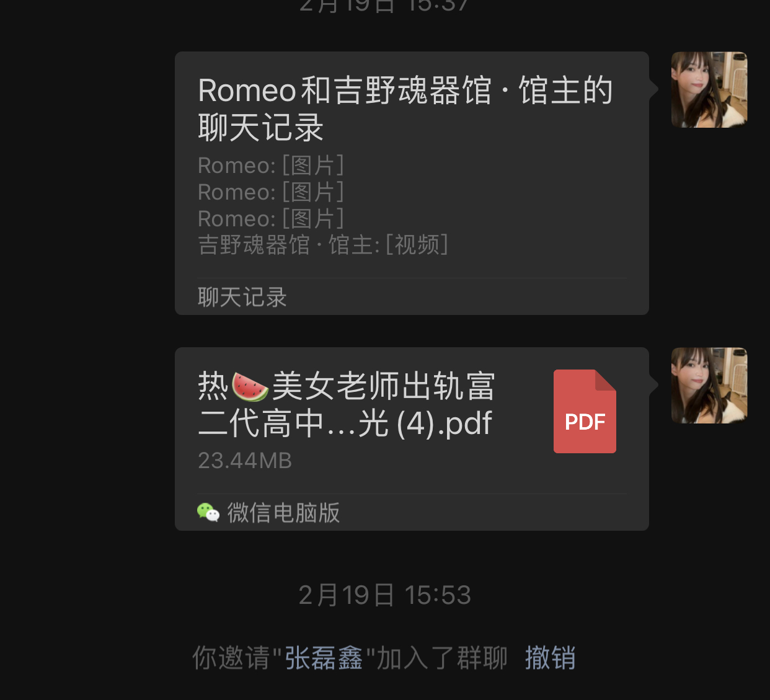770x700 pixels.
Task: Open the red PDF file icon
Action: tap(585, 411)
